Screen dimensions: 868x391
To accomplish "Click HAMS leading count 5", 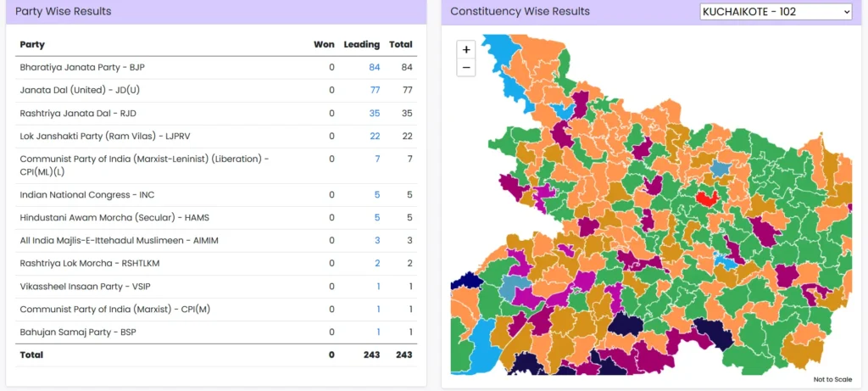I will (376, 218).
